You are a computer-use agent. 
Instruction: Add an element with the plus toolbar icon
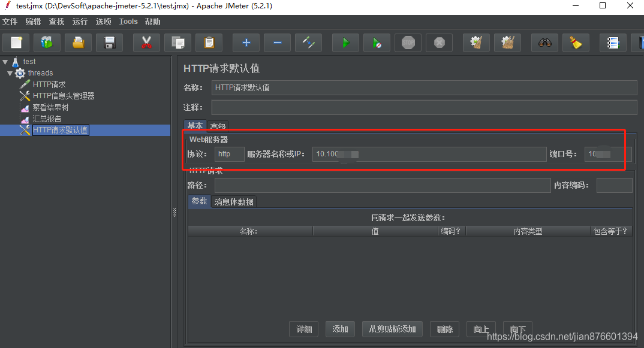click(246, 42)
